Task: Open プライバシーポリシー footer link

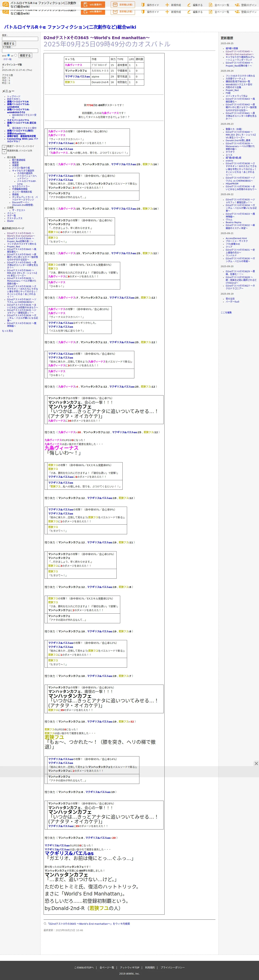Action: [x=172, y=967]
